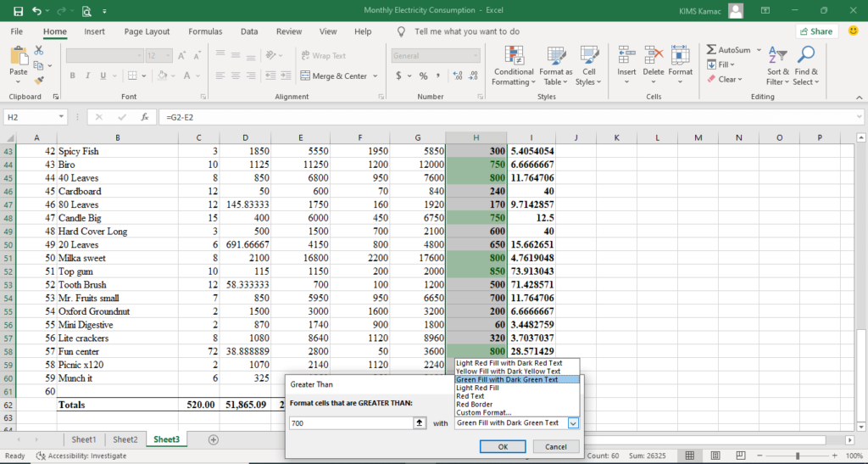The image size is (868, 464).
Task: Click the Clear eraser button
Action: click(725, 79)
